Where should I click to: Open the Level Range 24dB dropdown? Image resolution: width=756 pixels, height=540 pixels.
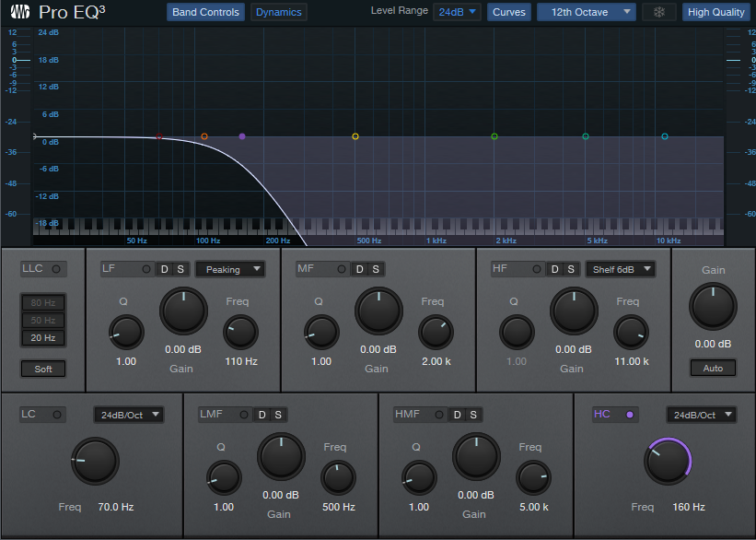tap(457, 12)
